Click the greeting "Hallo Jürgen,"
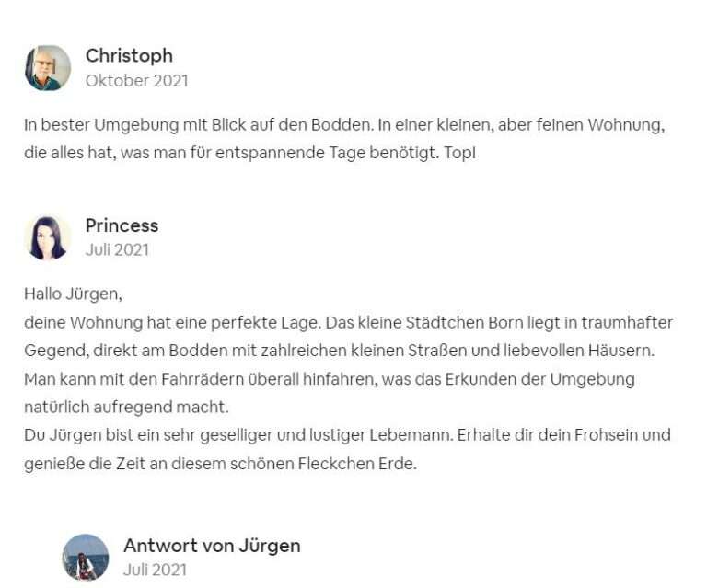The image size is (707, 588). pyautogui.click(x=73, y=295)
